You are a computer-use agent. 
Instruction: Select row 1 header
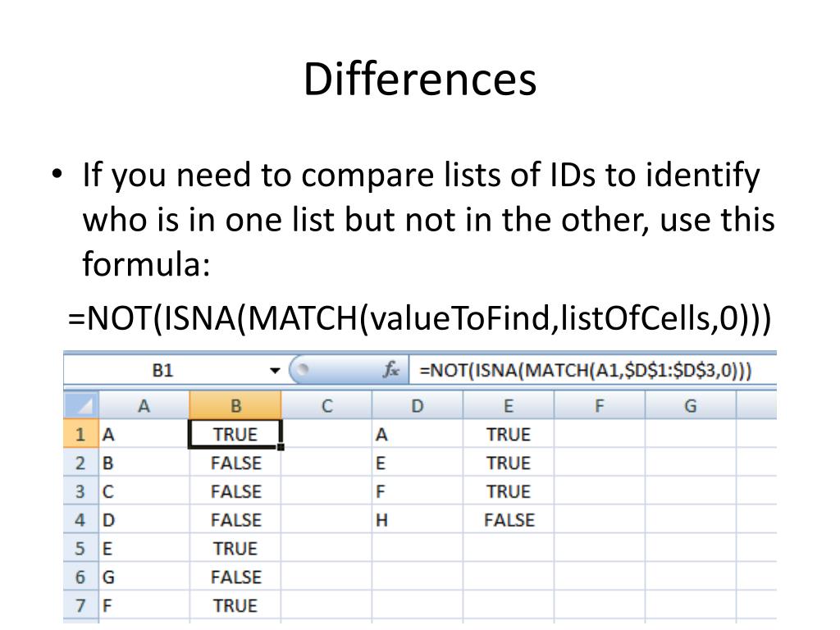click(x=81, y=433)
